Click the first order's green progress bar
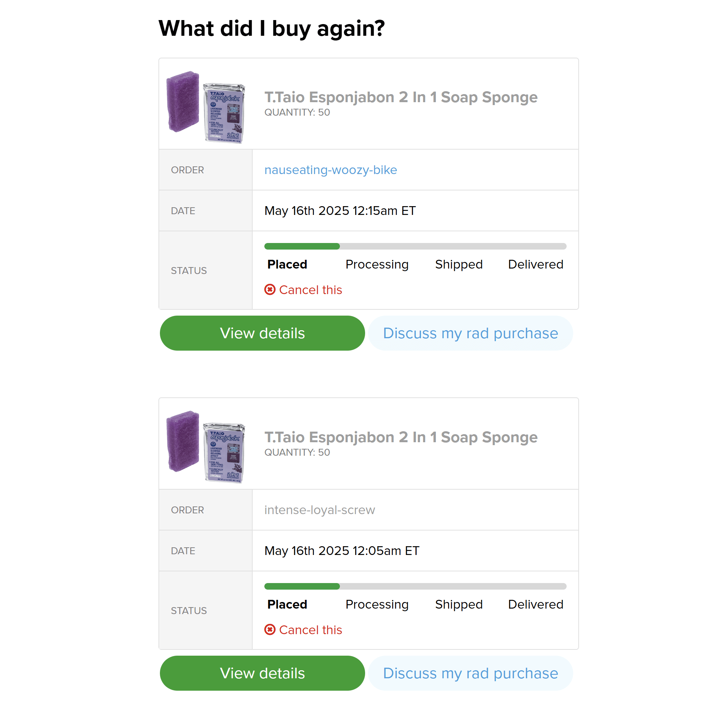Screen dimensions: 728x702 tap(302, 246)
